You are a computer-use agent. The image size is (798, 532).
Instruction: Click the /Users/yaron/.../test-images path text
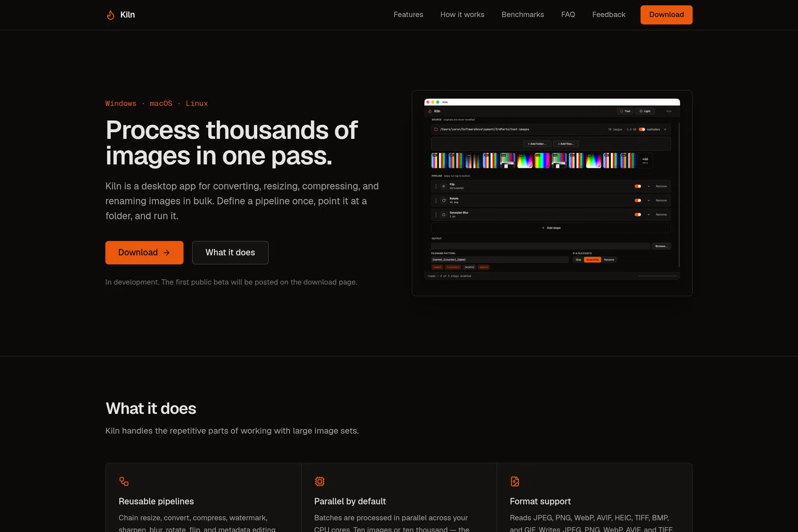click(x=484, y=129)
